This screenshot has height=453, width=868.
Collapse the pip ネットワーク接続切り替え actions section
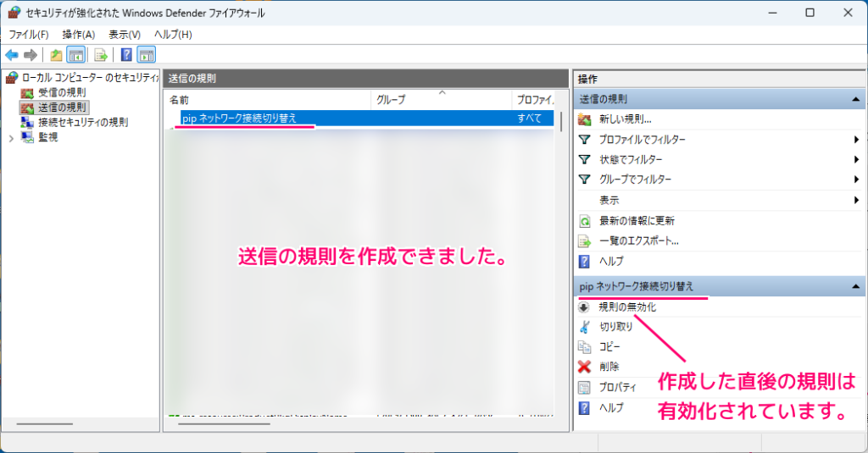(x=856, y=286)
